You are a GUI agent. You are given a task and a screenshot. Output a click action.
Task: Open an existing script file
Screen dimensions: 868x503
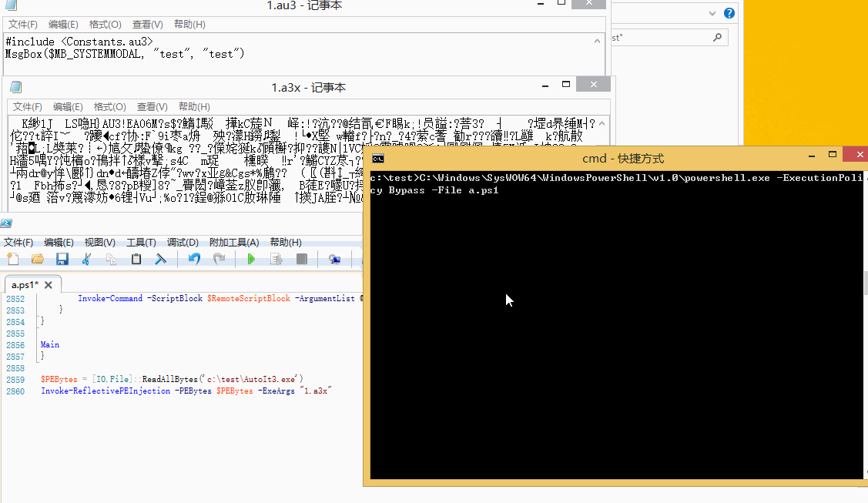click(x=38, y=259)
